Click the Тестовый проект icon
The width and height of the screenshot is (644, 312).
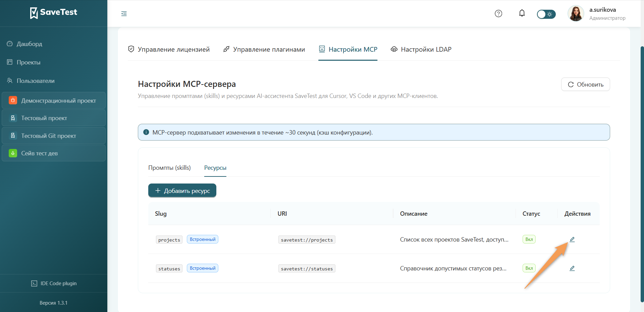pyautogui.click(x=13, y=118)
